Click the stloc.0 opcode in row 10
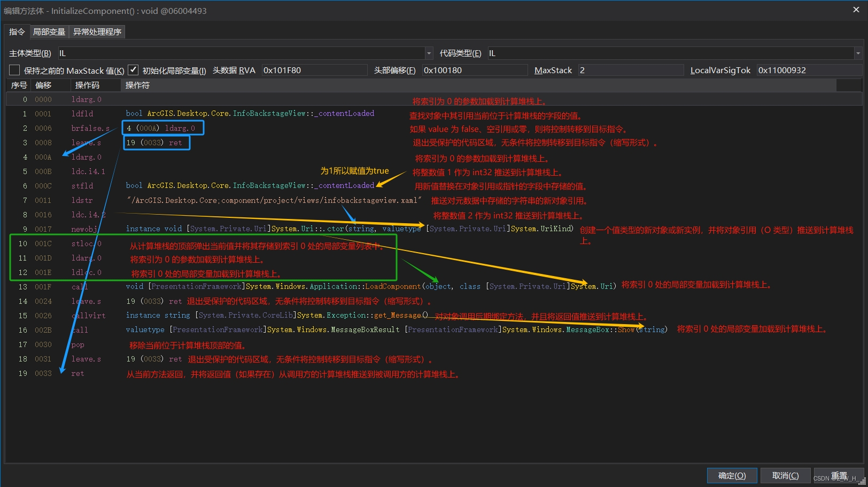 pos(87,243)
